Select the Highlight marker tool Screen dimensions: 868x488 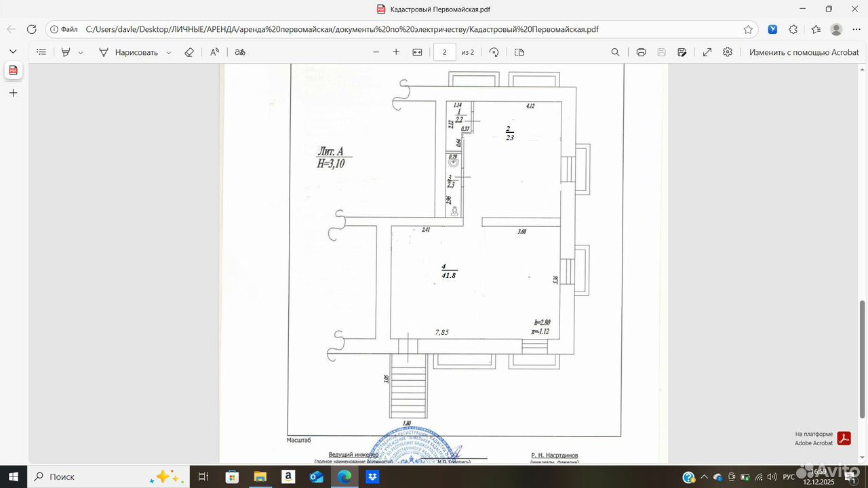66,52
